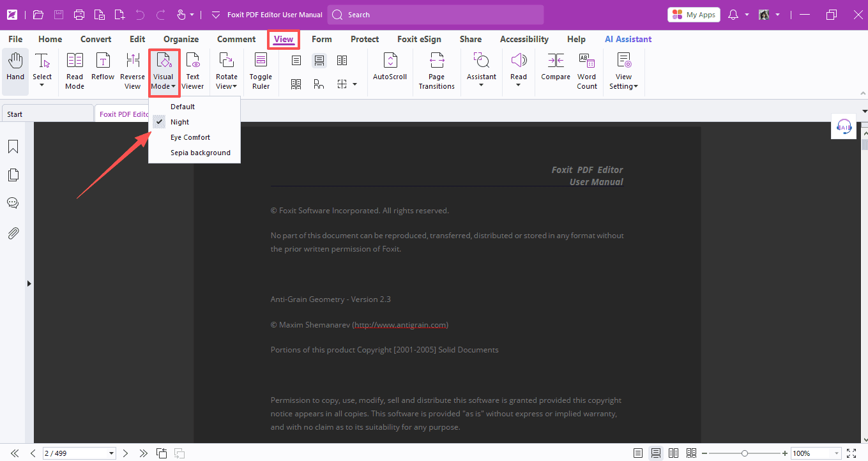Enable single page layout in status bar
Viewport: 868px width, 461px height.
pos(638,453)
